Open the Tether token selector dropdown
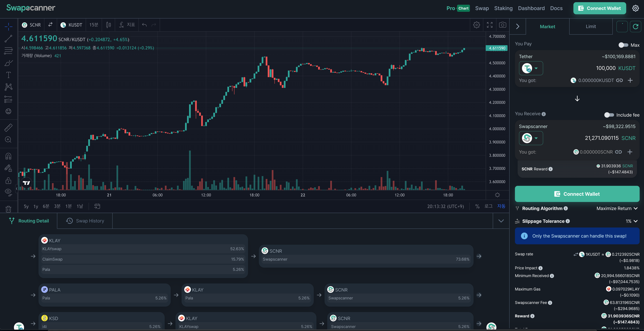The image size is (644, 331). pos(531,68)
